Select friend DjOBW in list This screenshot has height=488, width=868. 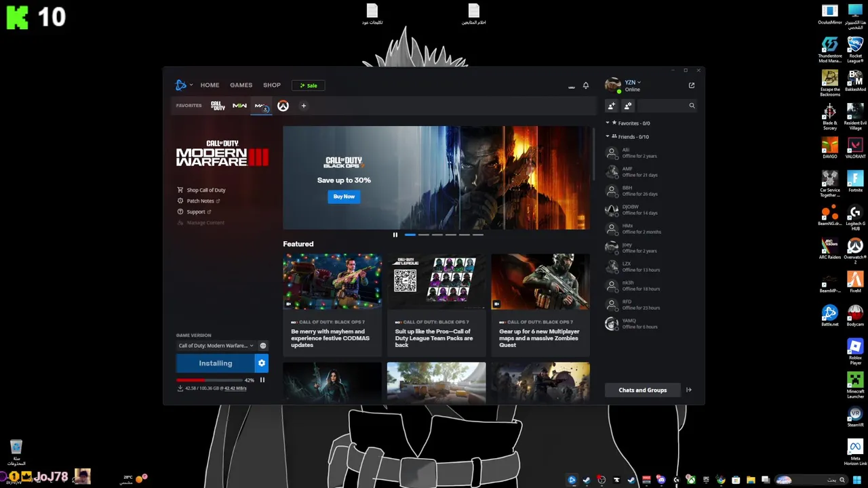pyautogui.click(x=650, y=210)
